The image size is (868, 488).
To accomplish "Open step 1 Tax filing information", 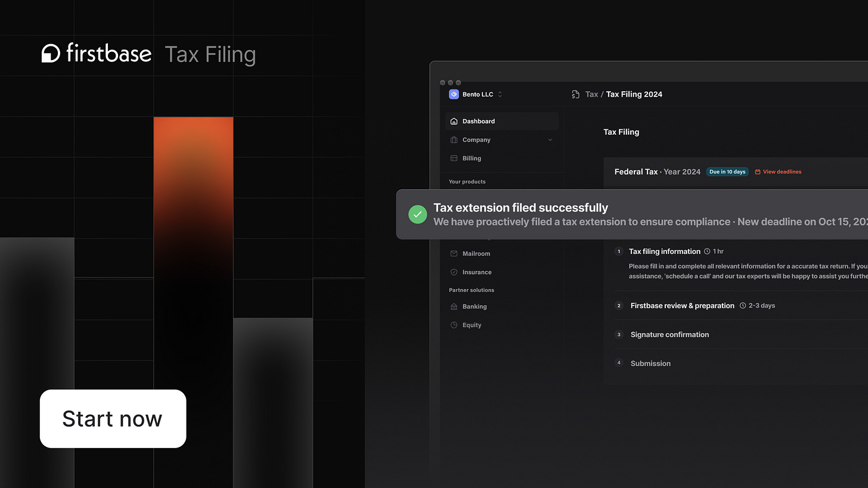I will click(665, 251).
